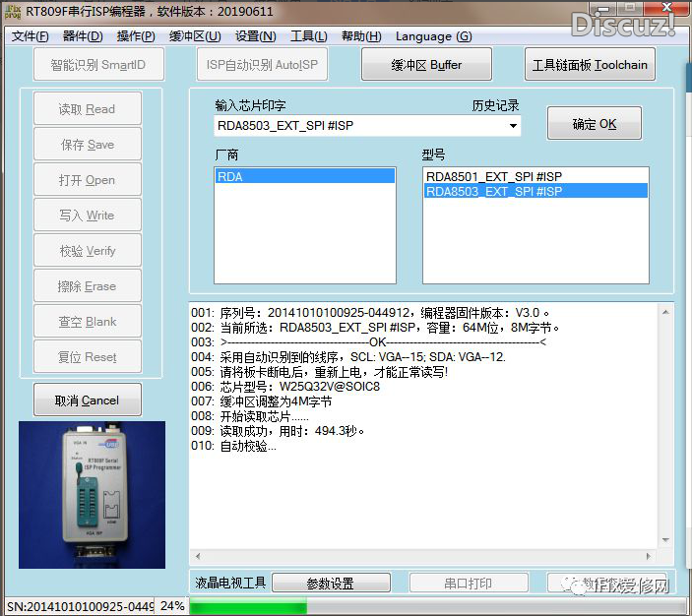Click the 复位 Reset button
The image size is (692, 616).
[x=88, y=356]
